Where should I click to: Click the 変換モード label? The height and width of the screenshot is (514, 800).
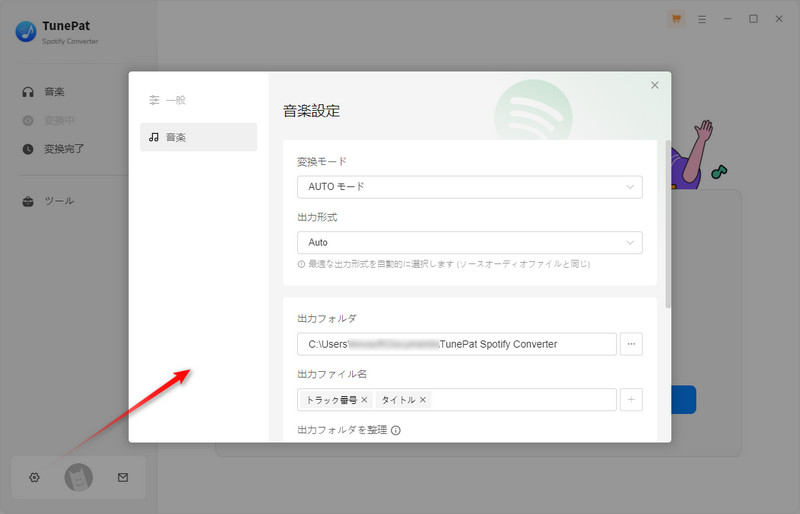click(x=322, y=162)
